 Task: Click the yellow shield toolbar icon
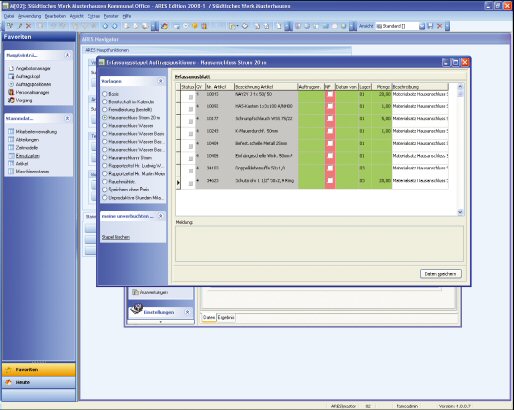195,26
